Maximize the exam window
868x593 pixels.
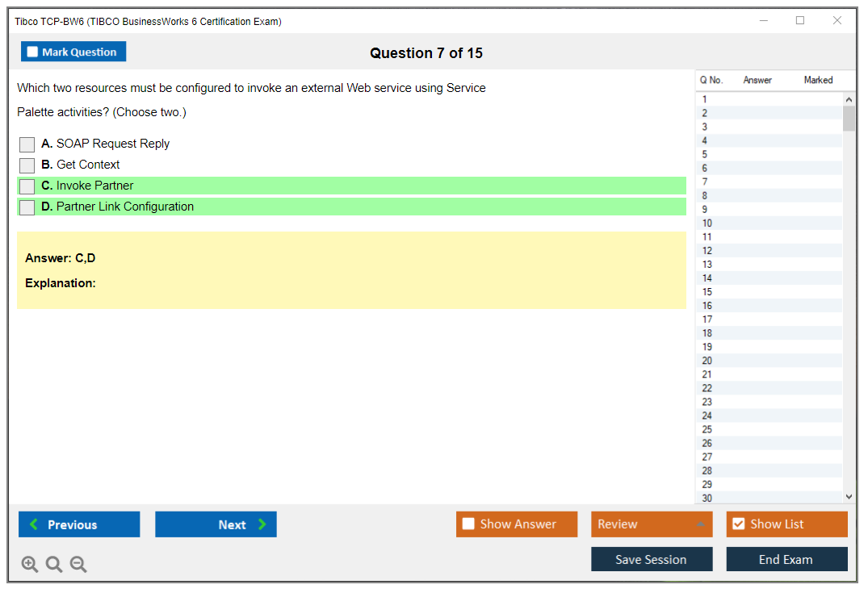pyautogui.click(x=800, y=21)
